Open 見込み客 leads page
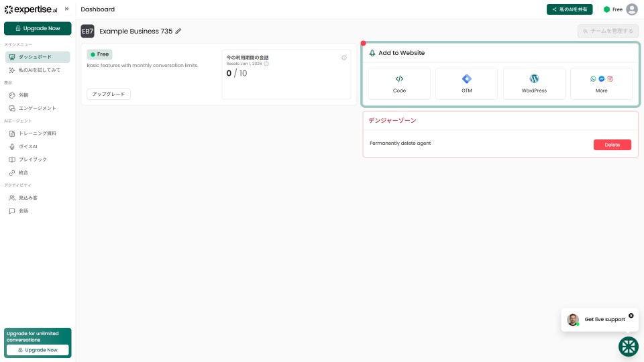The height and width of the screenshot is (362, 644). click(x=28, y=198)
